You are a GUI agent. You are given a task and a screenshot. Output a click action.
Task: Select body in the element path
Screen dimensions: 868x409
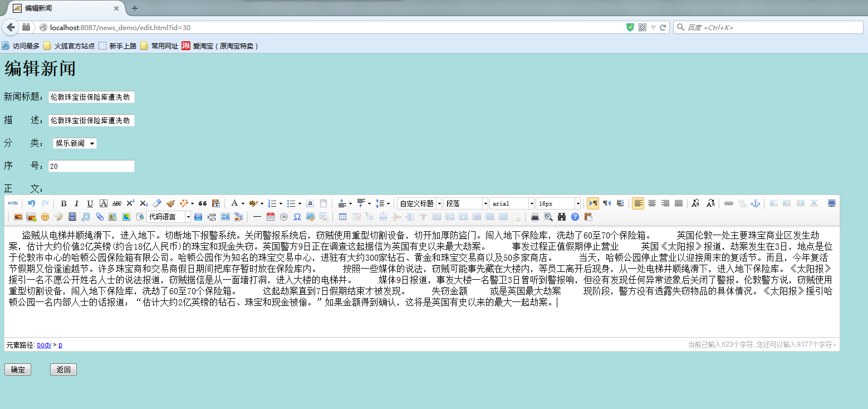pos(44,345)
